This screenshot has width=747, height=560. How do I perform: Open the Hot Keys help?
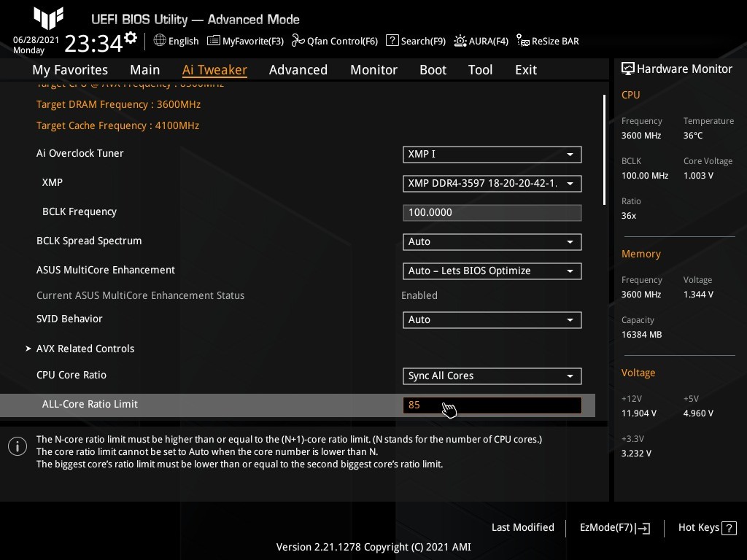tap(707, 527)
